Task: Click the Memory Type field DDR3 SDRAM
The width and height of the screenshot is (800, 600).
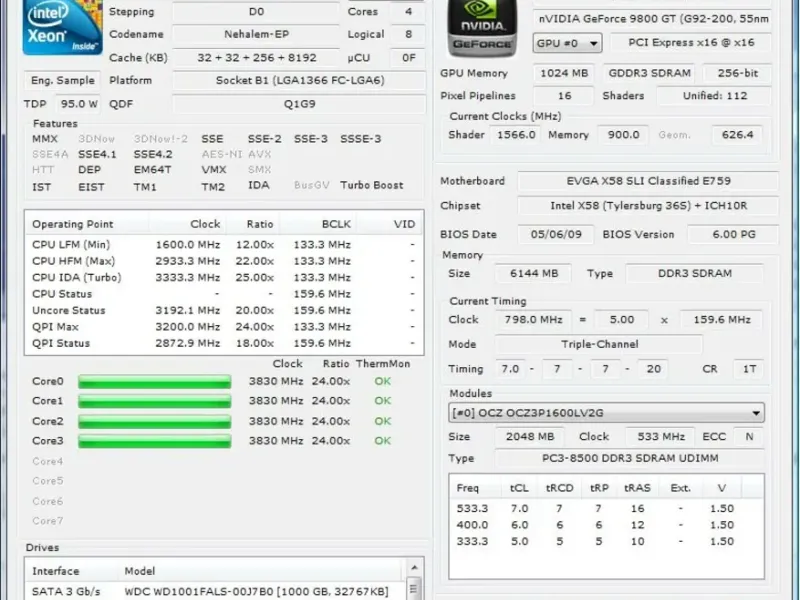Action: 694,274
